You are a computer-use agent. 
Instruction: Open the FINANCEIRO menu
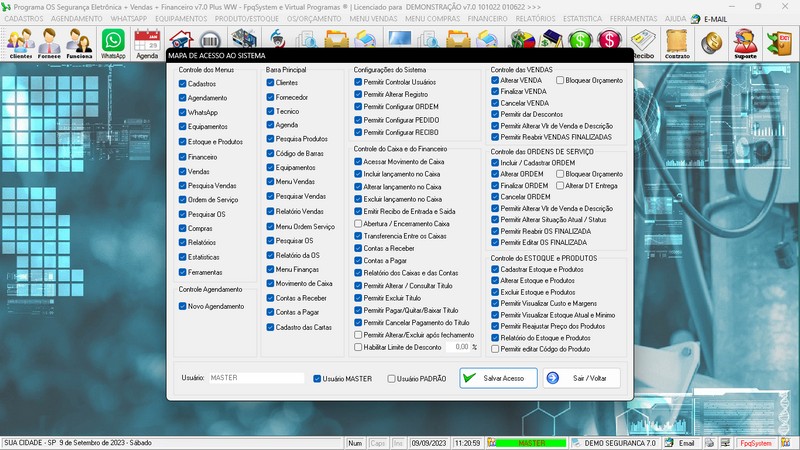pos(488,19)
